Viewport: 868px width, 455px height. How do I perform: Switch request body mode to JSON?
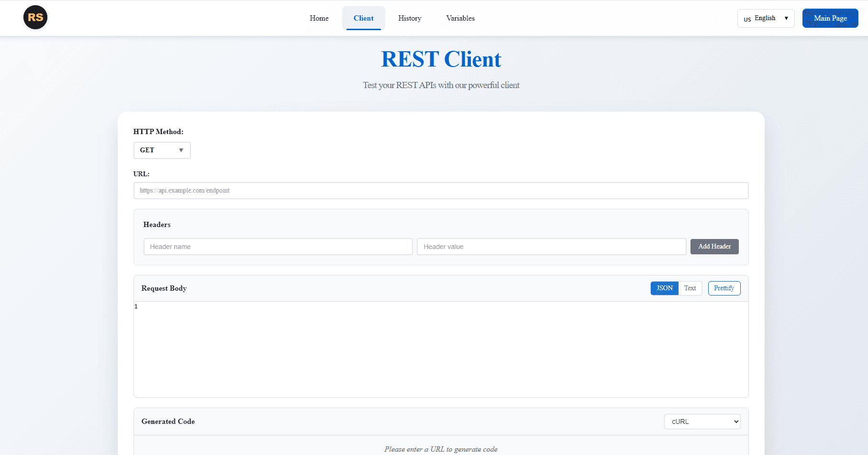[664, 288]
